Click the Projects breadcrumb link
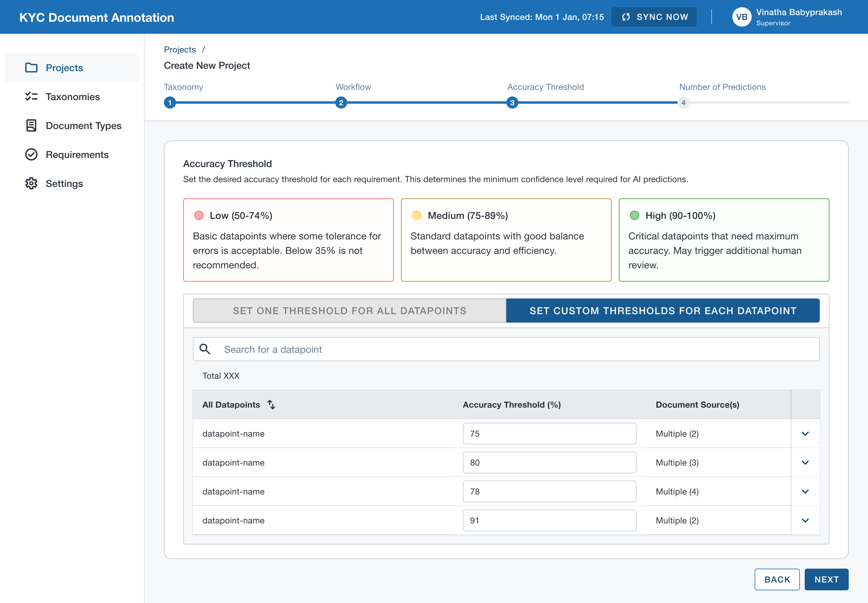868x603 pixels. point(180,49)
